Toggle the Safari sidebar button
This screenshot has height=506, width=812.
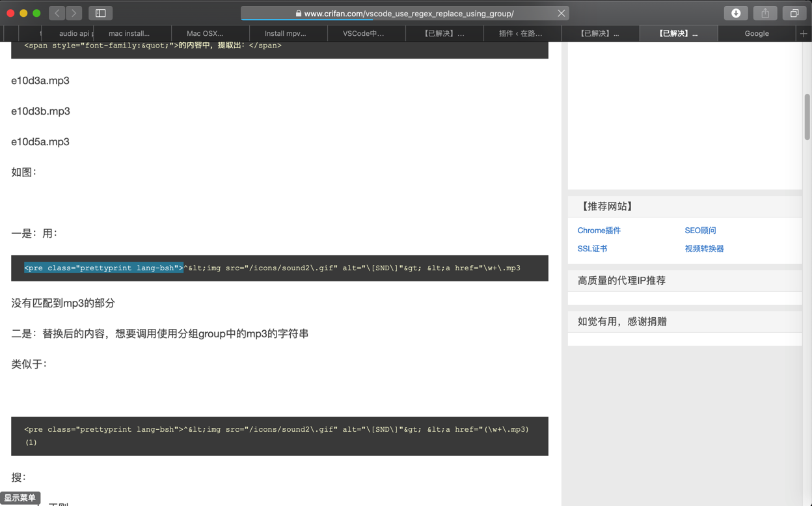tap(101, 13)
